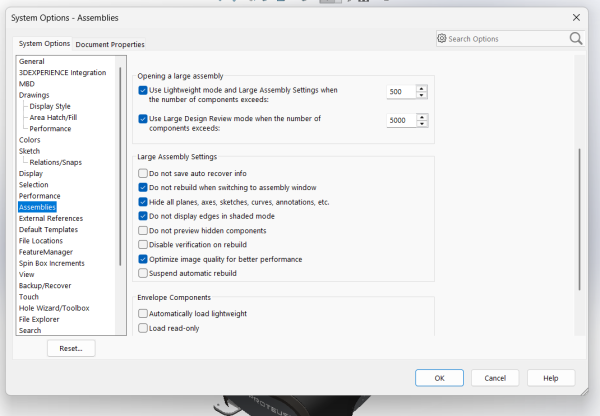Select External References category
Viewport: 600px width, 416px height.
point(51,219)
